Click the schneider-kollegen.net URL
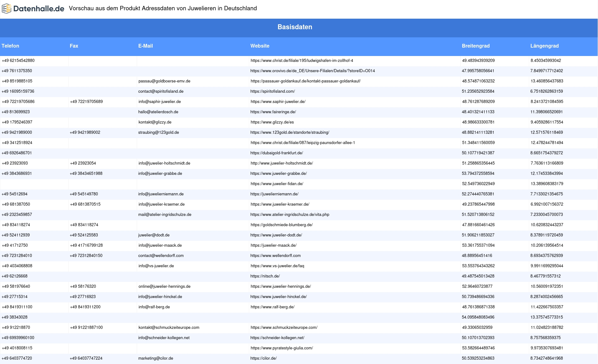 277,338
